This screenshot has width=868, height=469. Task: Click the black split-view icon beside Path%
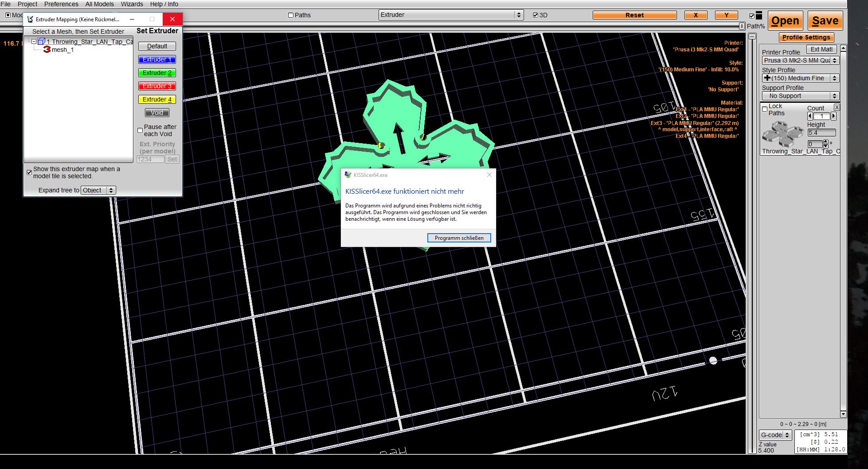[x=759, y=16]
